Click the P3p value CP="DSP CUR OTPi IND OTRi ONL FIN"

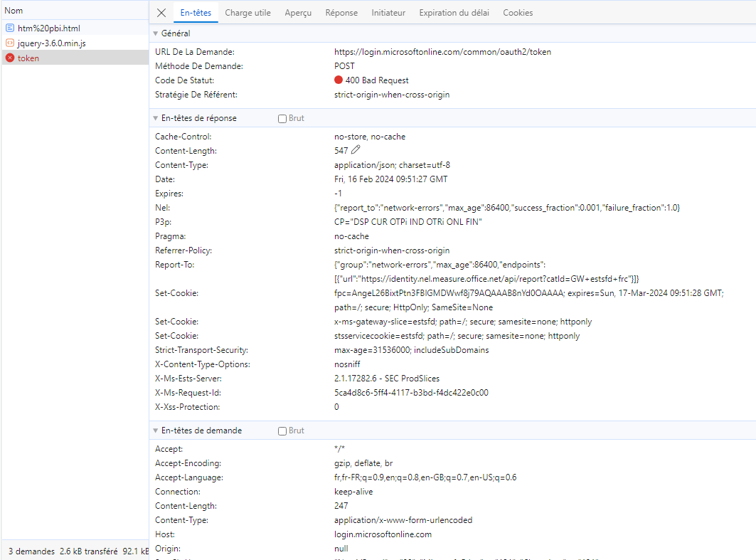[408, 222]
